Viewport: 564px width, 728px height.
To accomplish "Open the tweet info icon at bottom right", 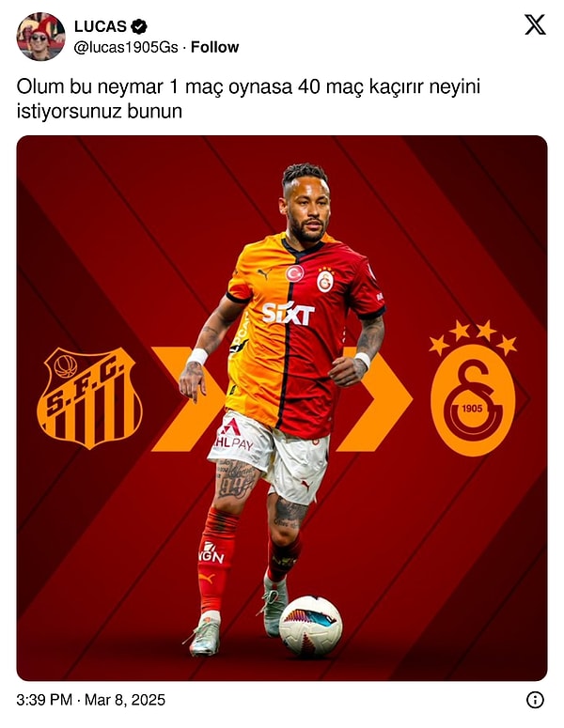I will (x=535, y=699).
